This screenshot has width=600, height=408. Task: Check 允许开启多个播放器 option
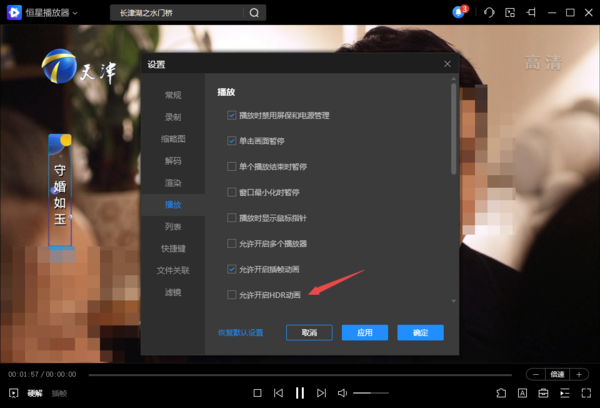[x=232, y=243]
